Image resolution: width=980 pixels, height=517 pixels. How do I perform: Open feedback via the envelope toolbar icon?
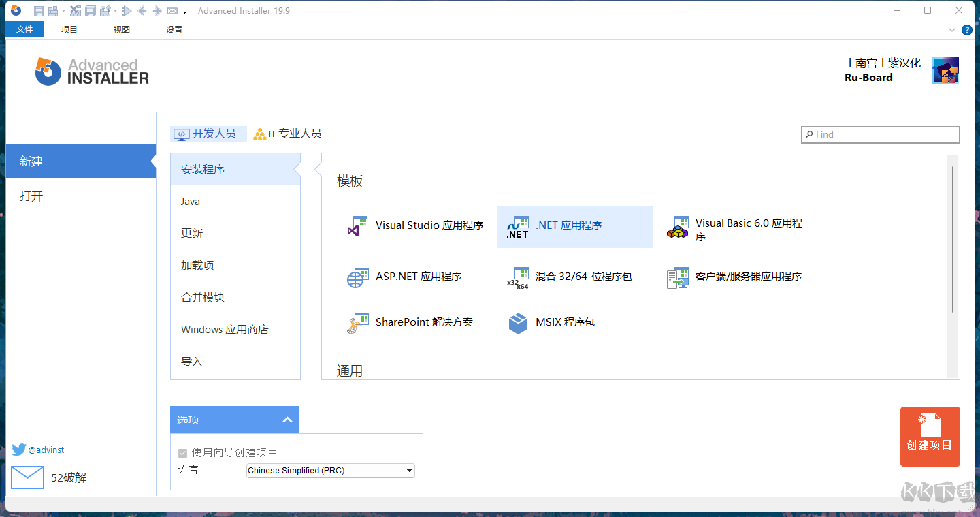(171, 10)
